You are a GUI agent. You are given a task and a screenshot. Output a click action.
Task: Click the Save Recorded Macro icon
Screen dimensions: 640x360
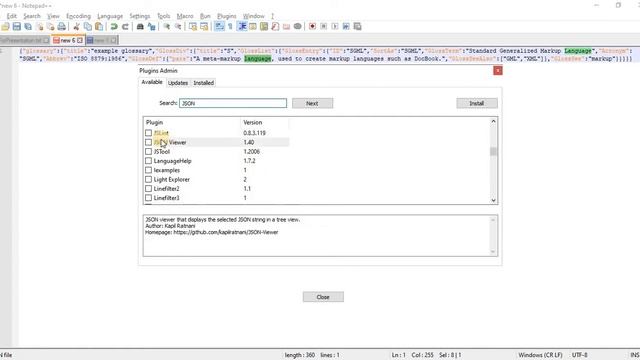tap(357, 27)
